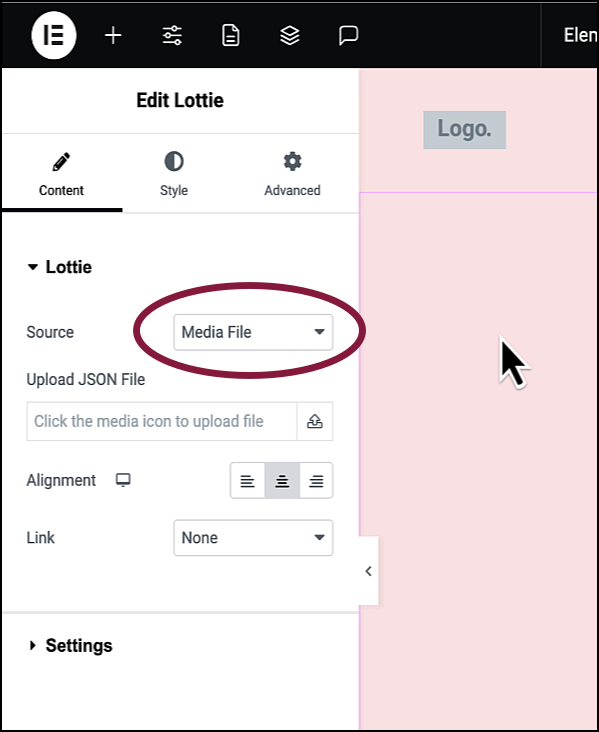Open the Add Element plus icon

(113, 35)
